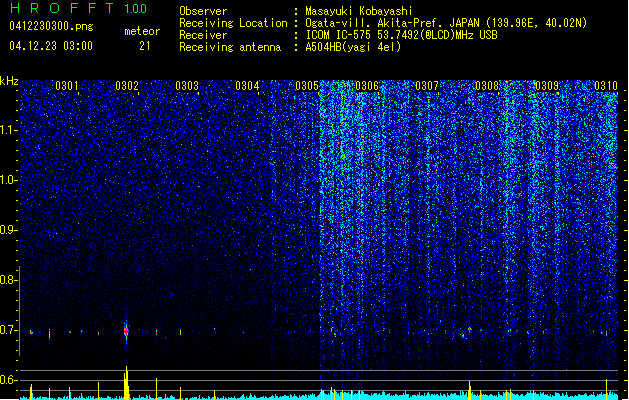
Task: Click the kHz axis unit label
Action: [9, 81]
